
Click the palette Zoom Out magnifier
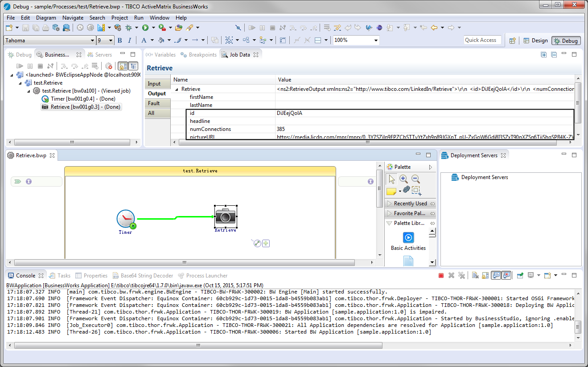coord(415,179)
